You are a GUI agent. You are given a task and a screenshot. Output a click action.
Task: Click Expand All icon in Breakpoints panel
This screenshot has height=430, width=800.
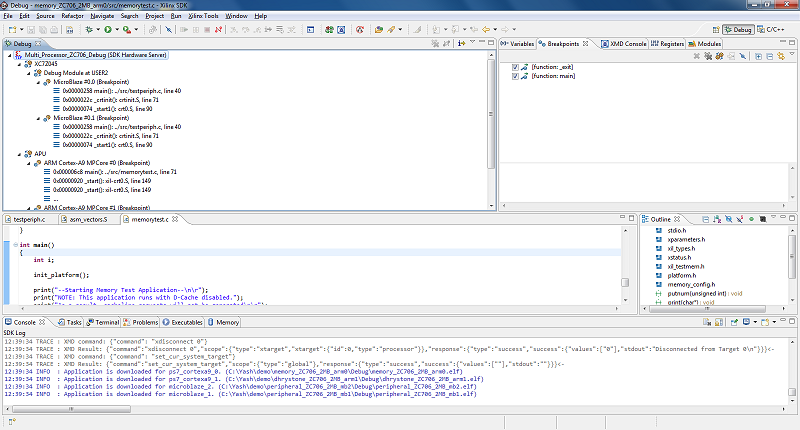point(758,56)
